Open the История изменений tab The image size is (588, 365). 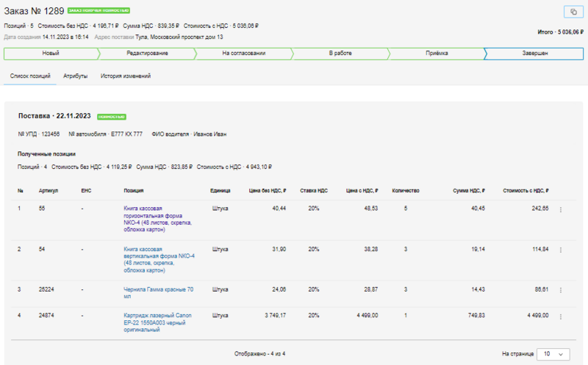(x=126, y=76)
